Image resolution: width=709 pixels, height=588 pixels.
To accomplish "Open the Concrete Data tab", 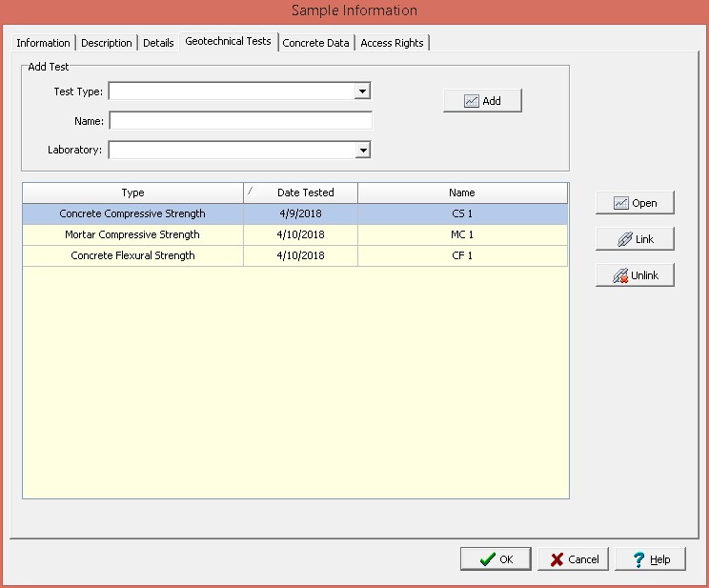I will pos(315,43).
